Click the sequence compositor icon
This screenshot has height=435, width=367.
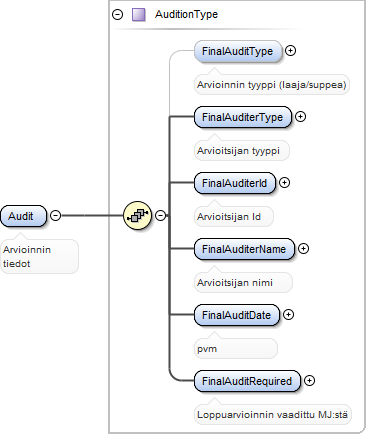137,215
